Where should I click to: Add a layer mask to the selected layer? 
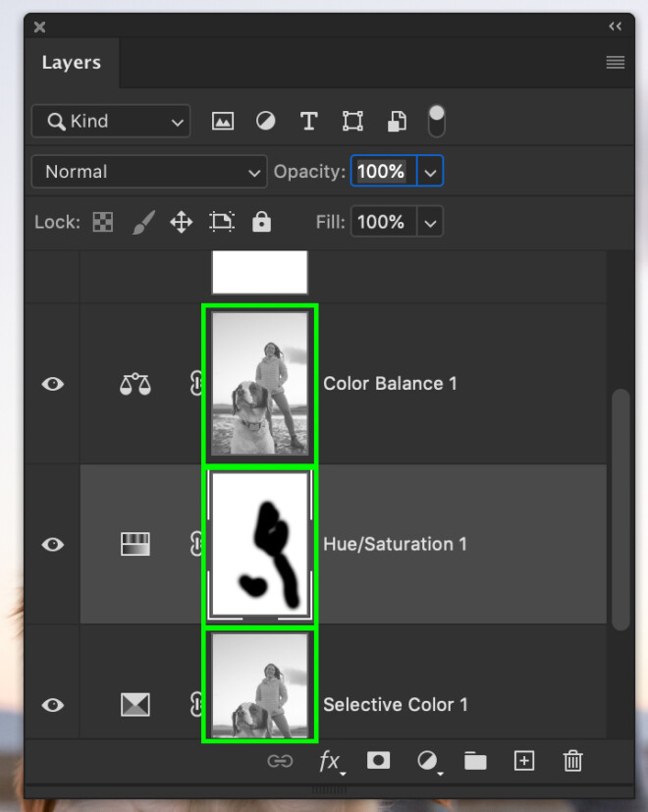tap(378, 761)
